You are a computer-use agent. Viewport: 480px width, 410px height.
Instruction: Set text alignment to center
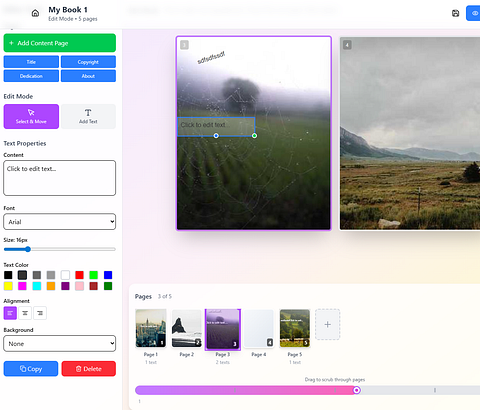point(25,313)
